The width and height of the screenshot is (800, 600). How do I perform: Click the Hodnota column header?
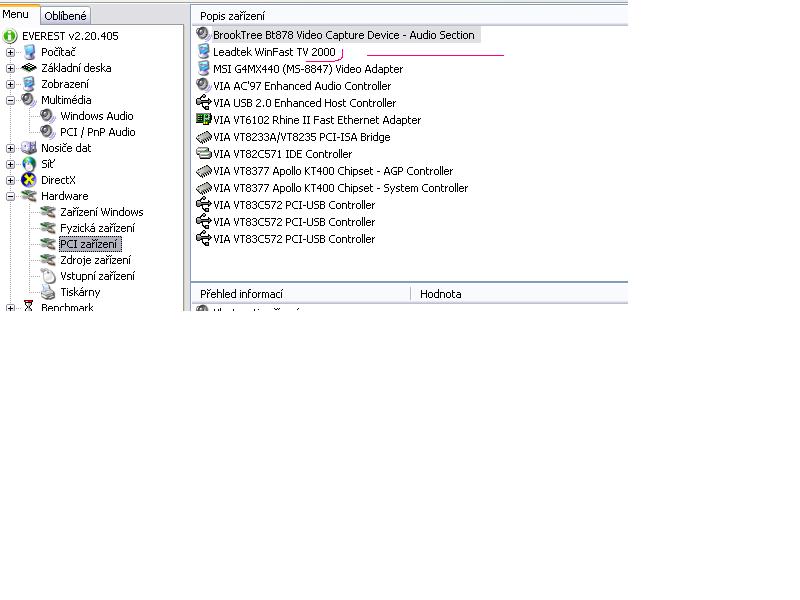coord(440,294)
